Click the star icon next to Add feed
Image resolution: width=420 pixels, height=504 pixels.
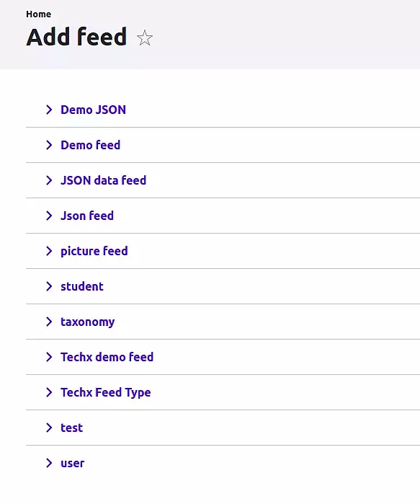click(145, 37)
